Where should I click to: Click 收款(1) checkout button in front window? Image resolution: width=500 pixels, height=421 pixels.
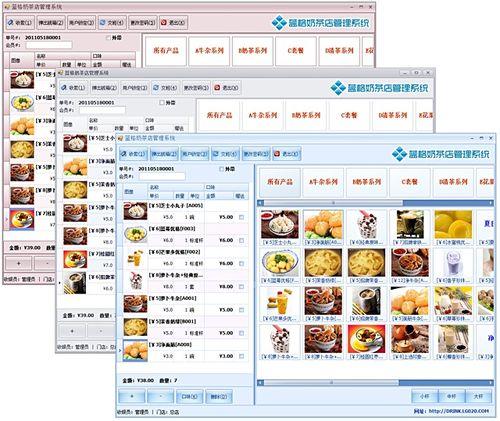point(133,154)
